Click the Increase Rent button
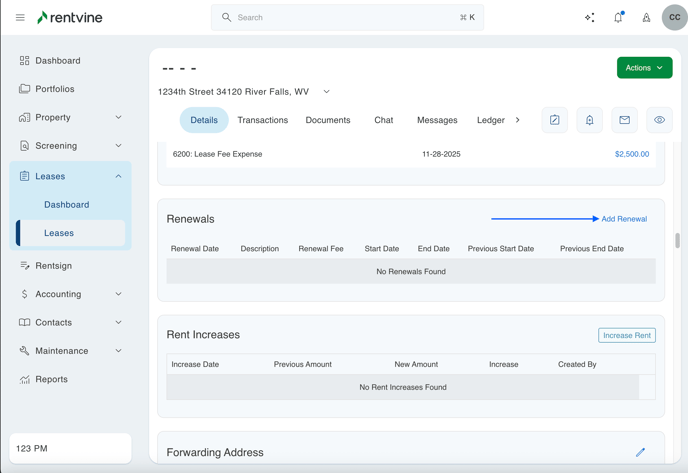The height and width of the screenshot is (473, 688). coord(627,335)
